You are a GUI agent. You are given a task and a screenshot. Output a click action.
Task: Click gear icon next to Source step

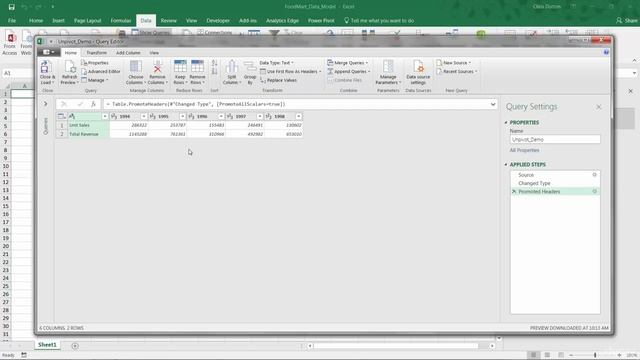click(594, 175)
